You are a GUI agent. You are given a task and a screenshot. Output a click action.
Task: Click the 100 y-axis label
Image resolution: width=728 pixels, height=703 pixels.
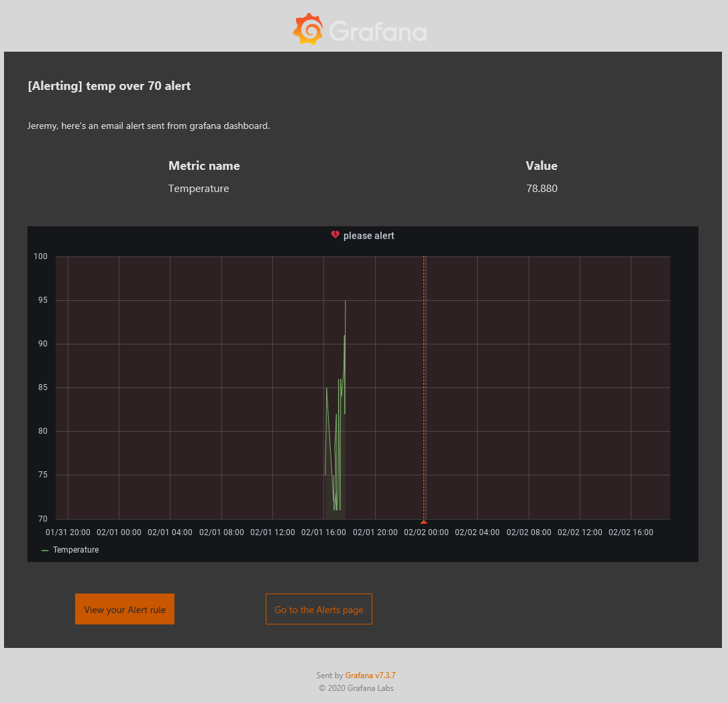pos(40,256)
